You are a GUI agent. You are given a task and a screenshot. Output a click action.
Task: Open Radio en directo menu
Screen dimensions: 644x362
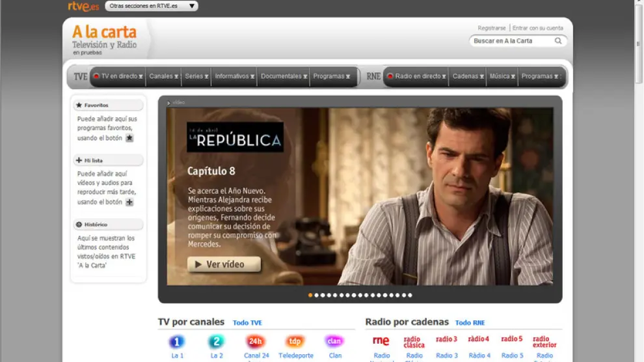coord(416,76)
